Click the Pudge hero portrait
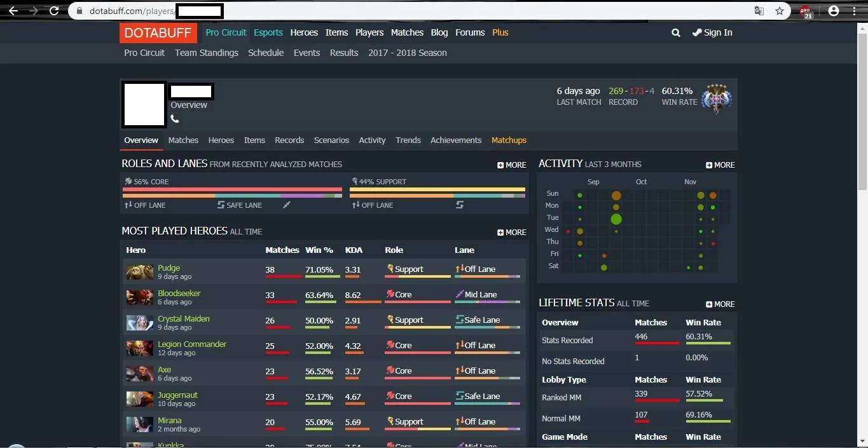868x448 pixels. tap(139, 272)
